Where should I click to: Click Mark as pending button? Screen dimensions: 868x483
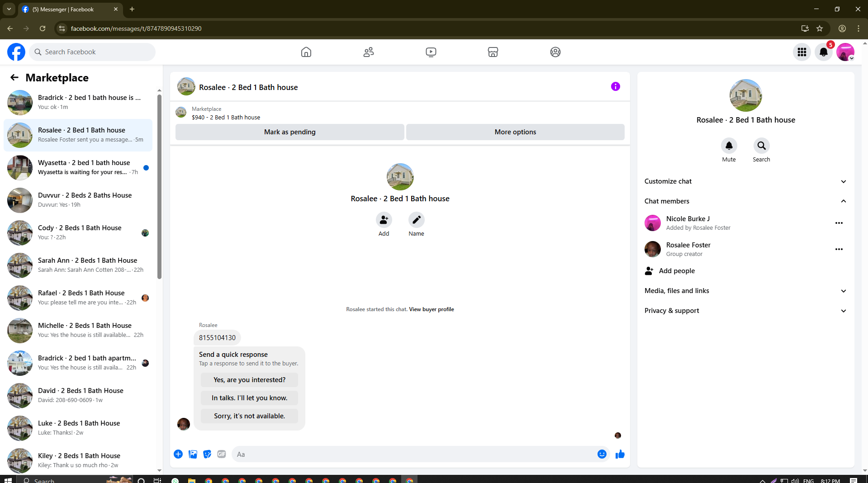tap(290, 132)
